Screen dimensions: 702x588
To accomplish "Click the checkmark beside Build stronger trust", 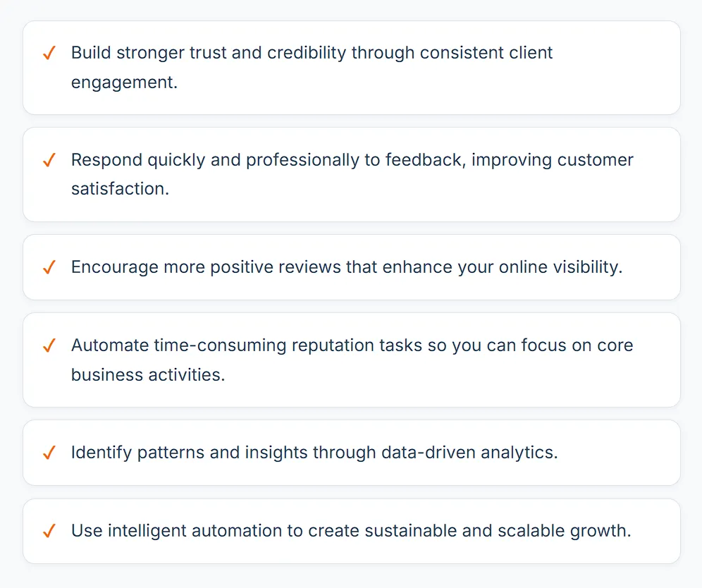I will click(x=49, y=52).
